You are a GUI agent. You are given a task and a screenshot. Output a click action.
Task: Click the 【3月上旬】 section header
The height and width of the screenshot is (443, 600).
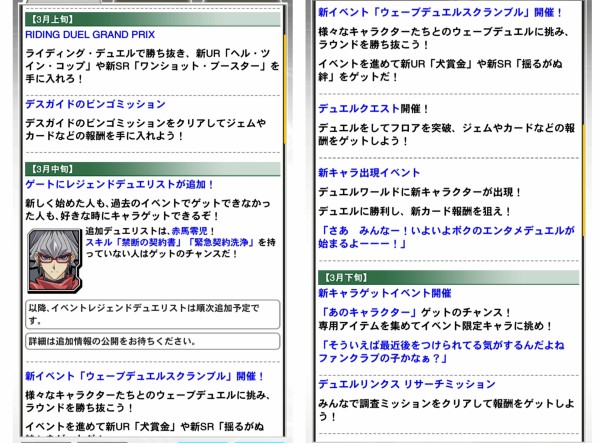click(152, 19)
